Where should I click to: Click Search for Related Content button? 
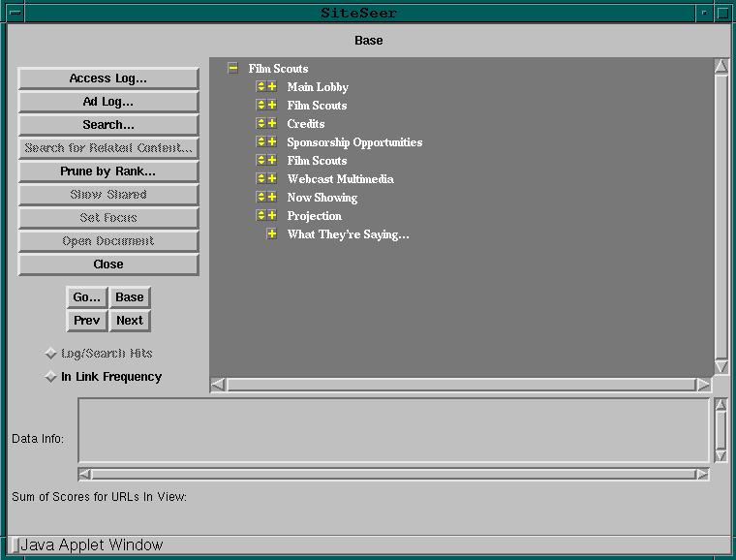[108, 148]
